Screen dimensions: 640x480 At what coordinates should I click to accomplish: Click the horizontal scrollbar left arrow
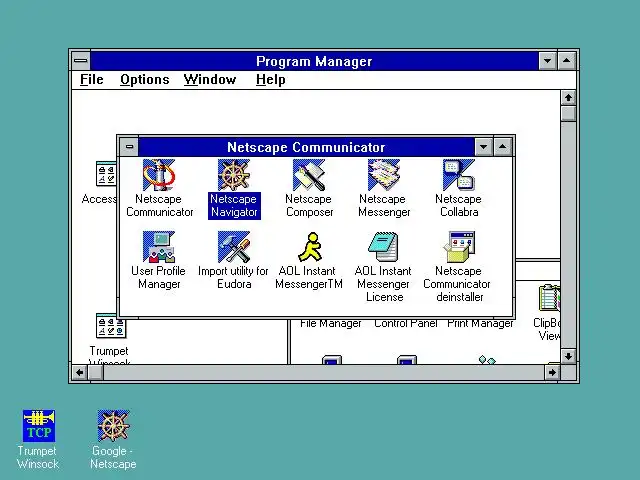80,372
